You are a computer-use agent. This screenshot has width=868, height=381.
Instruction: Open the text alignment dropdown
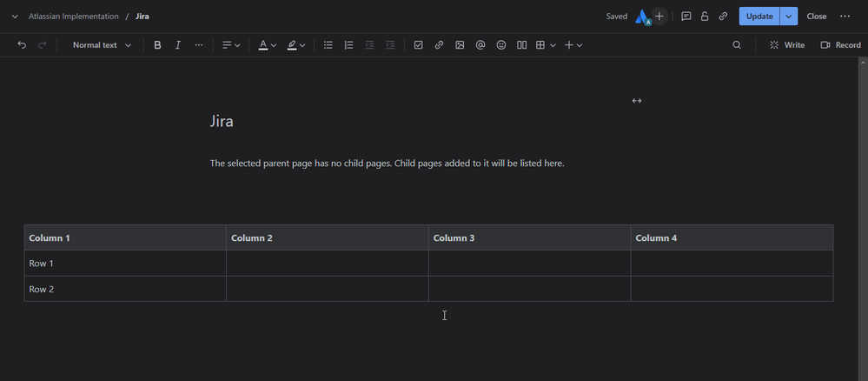[x=231, y=45]
